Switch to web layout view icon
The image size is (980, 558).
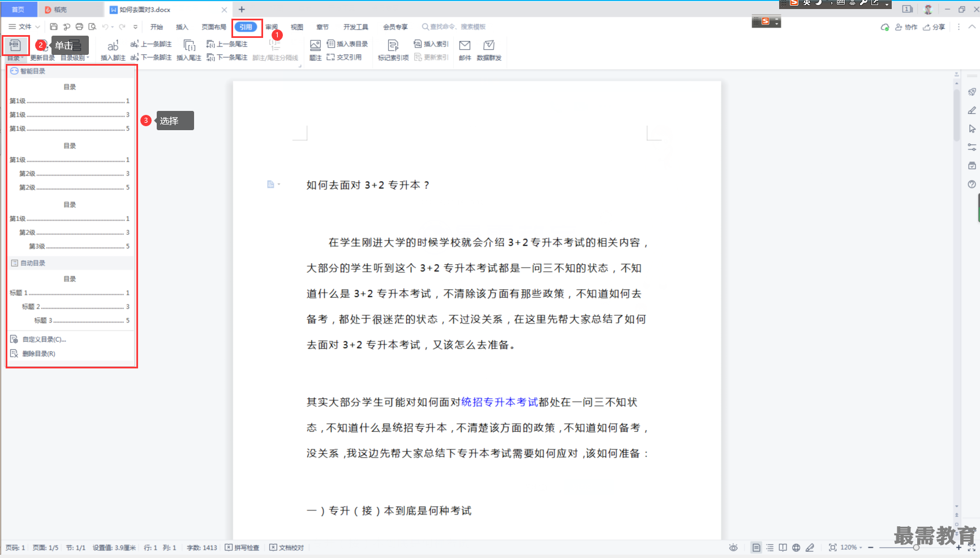pos(796,548)
